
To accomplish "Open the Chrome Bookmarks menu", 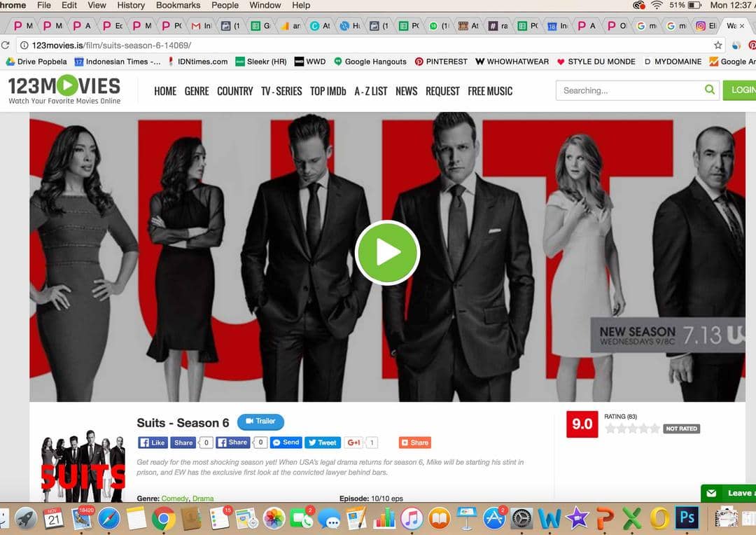I will 178,6.
